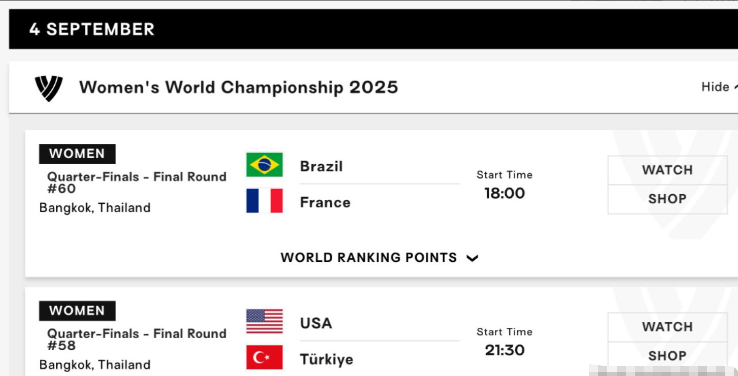
Task: Watch the Brazil vs France match
Action: pyautogui.click(x=667, y=170)
